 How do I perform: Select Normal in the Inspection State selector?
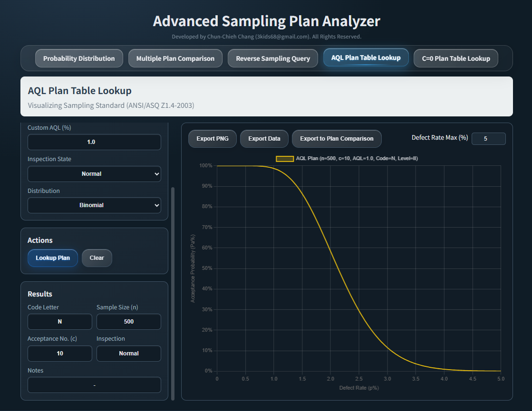click(x=94, y=174)
